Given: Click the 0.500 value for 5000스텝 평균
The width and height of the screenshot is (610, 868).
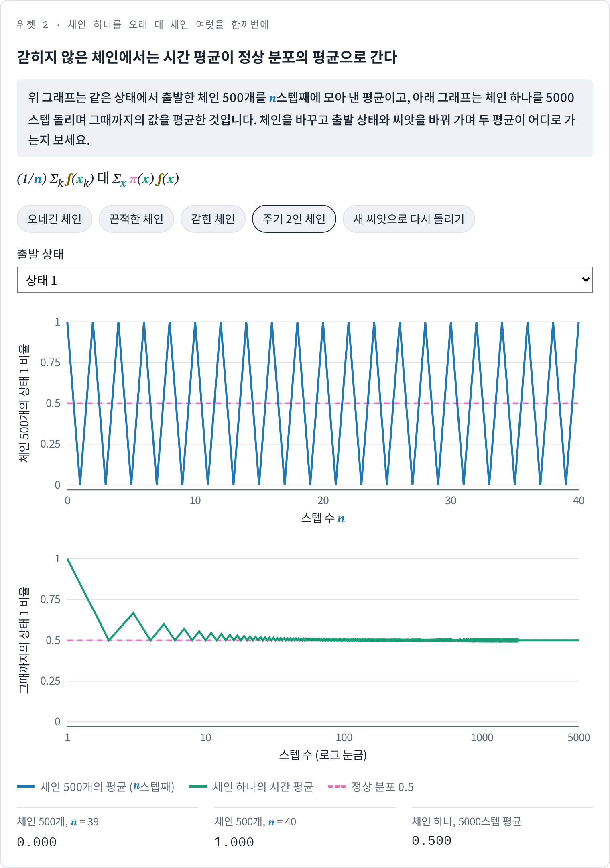Looking at the screenshot, I should pos(432,840).
